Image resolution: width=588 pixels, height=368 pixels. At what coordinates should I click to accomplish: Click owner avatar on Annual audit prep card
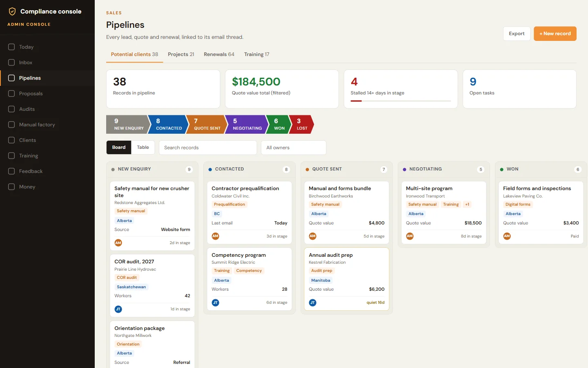tap(313, 303)
